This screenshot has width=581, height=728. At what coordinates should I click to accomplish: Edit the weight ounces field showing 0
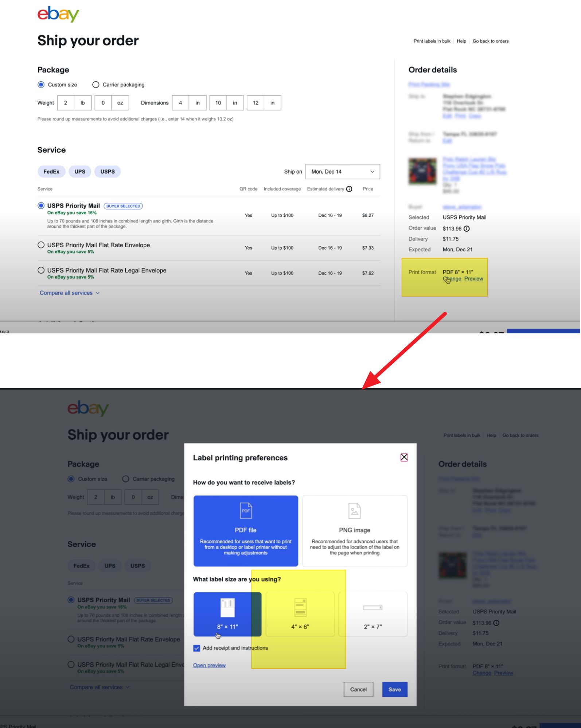(103, 103)
